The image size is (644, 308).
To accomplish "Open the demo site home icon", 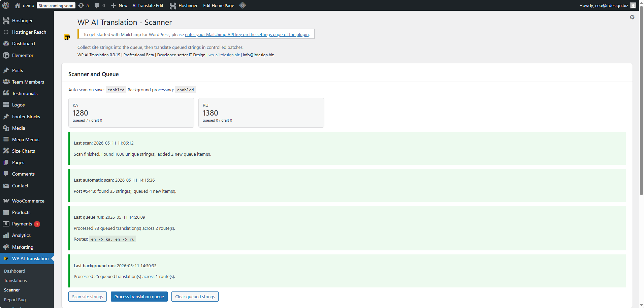I will 18,5.
